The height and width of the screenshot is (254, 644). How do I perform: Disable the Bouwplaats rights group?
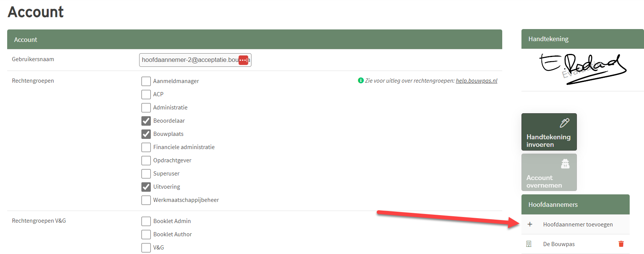[146, 134]
